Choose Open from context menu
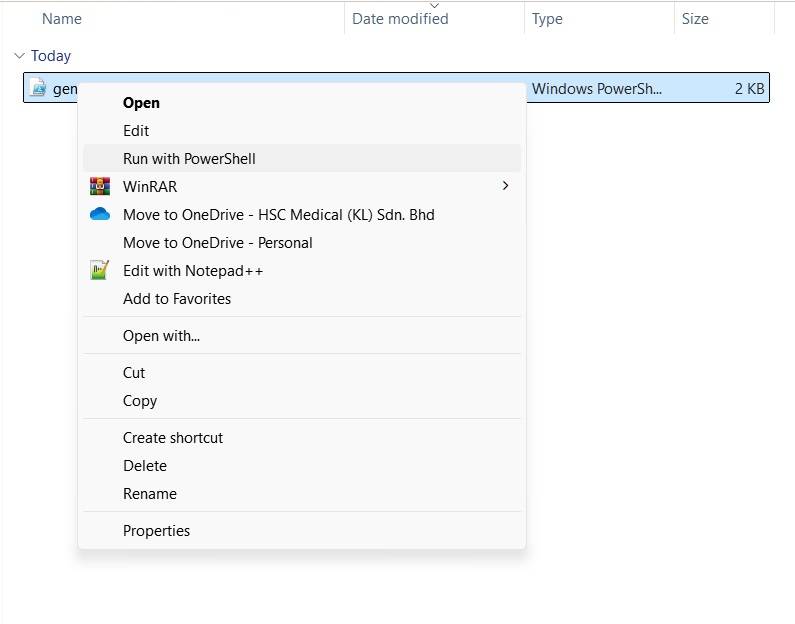 (x=141, y=102)
